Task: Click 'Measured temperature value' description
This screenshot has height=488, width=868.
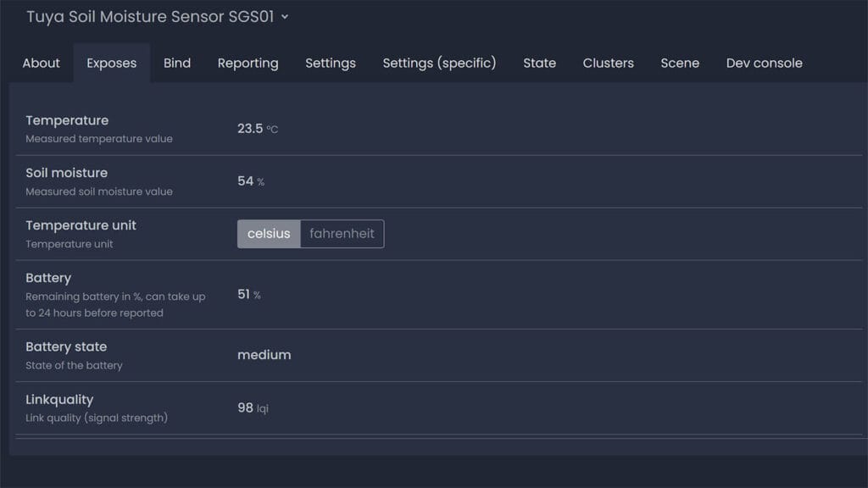Action: pos(99,139)
